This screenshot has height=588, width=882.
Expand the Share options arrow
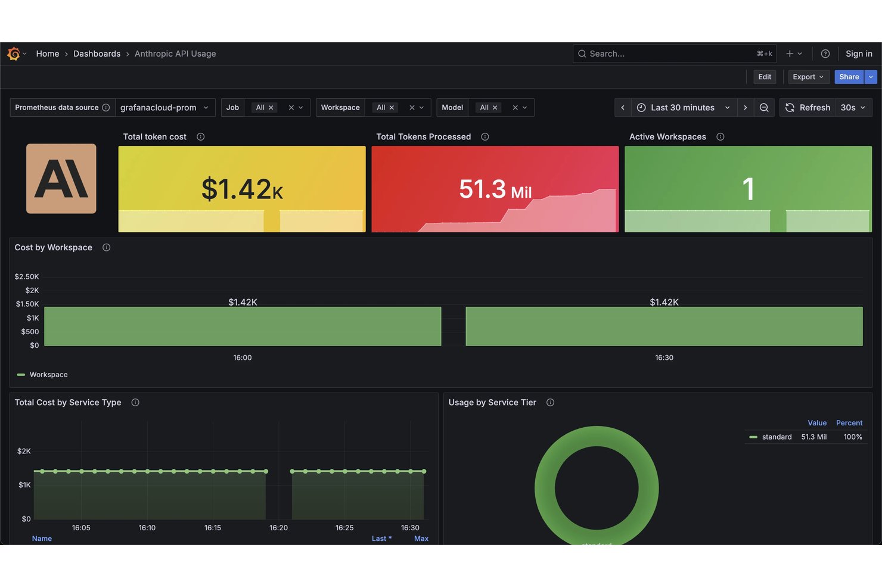[871, 77]
